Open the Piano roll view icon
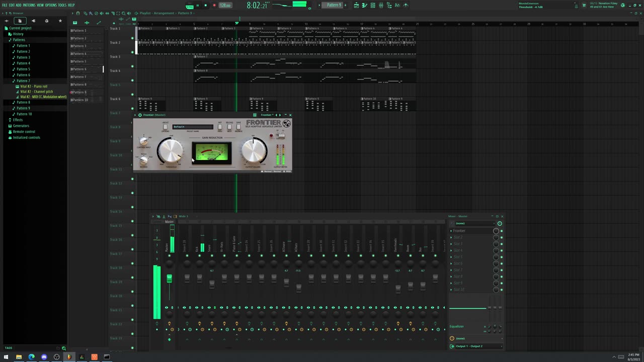 pos(364,5)
